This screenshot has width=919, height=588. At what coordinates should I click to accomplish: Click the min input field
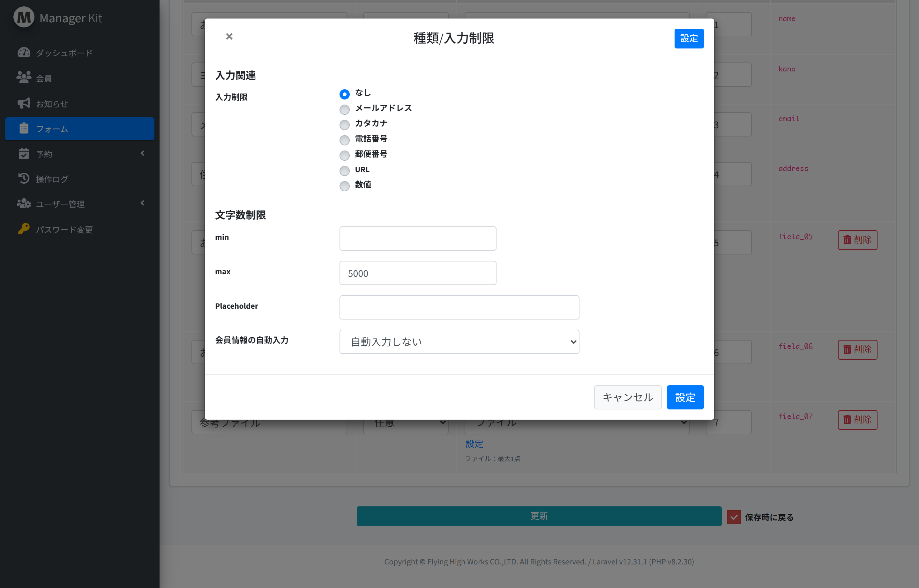point(418,239)
